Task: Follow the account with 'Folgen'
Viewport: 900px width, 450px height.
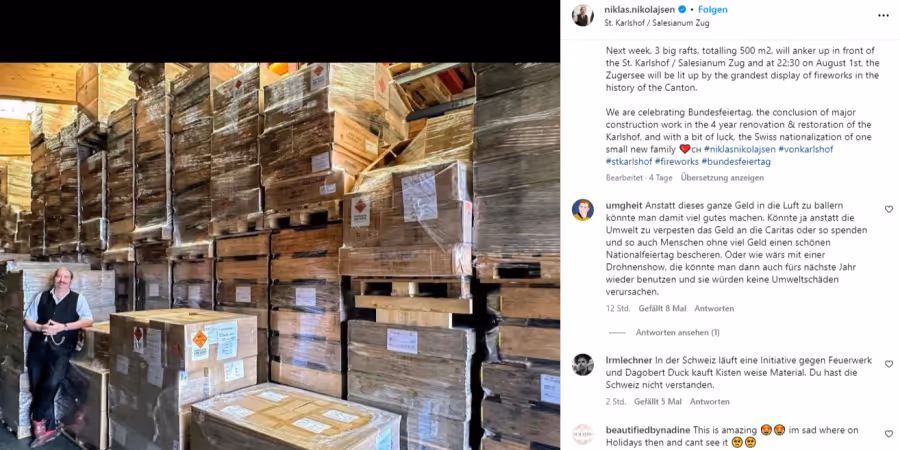Action: tap(713, 10)
